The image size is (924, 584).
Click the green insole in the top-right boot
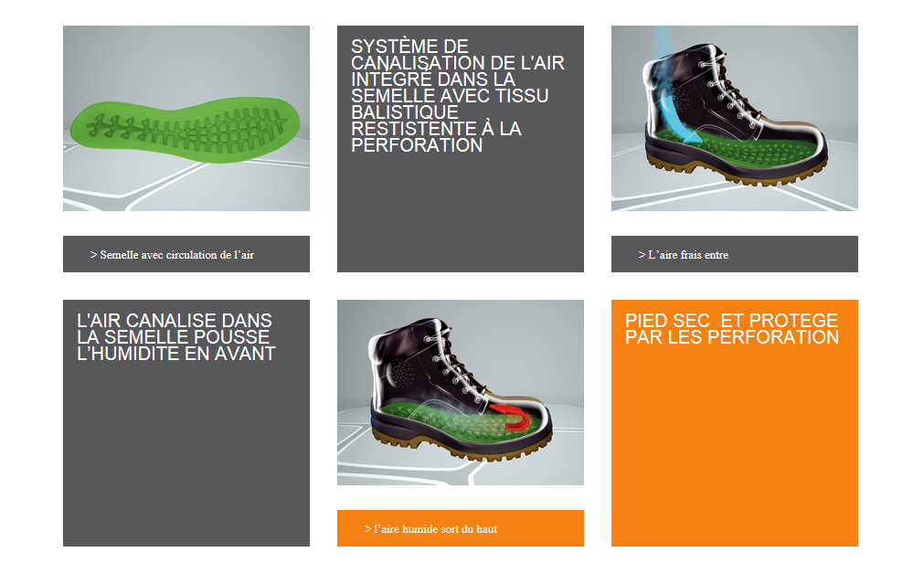coord(740,148)
